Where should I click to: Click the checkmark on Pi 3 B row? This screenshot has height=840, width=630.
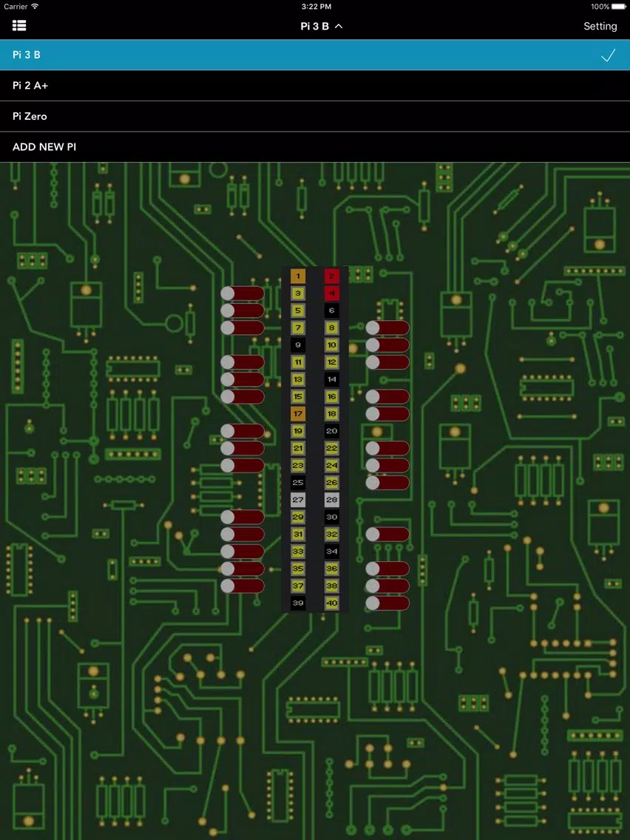[x=608, y=55]
